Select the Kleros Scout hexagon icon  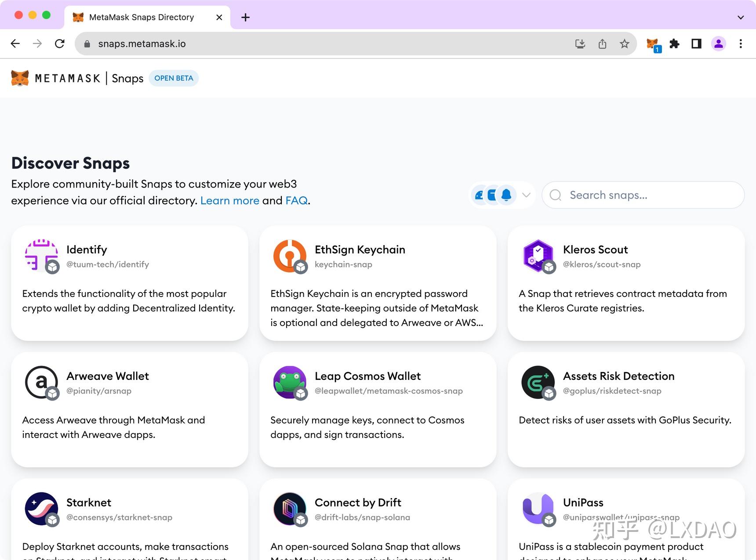(538, 256)
